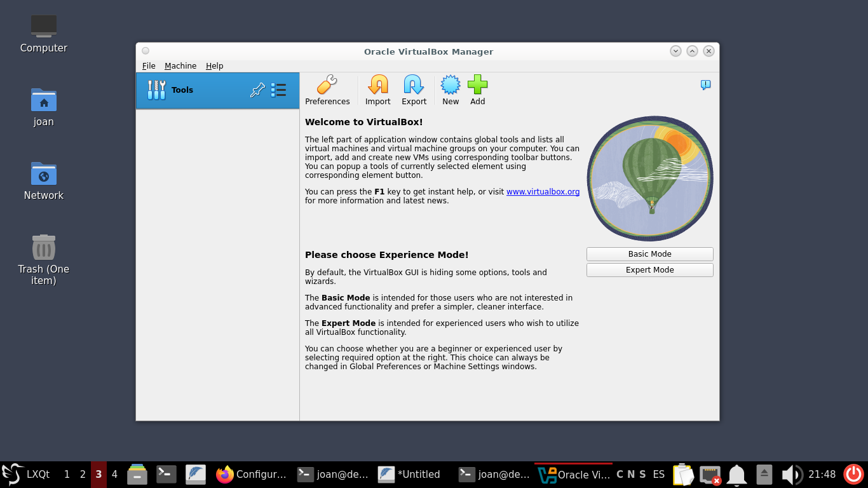Select Expert Mode
This screenshot has width=868, height=488.
649,269
